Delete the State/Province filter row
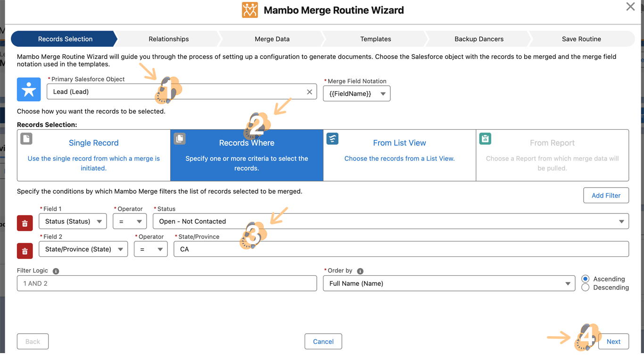The width and height of the screenshot is (644, 355). coord(25,251)
